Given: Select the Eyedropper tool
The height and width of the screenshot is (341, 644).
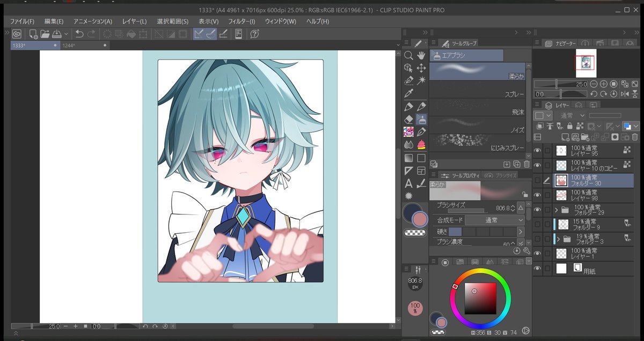Looking at the screenshot, I should 408,93.
